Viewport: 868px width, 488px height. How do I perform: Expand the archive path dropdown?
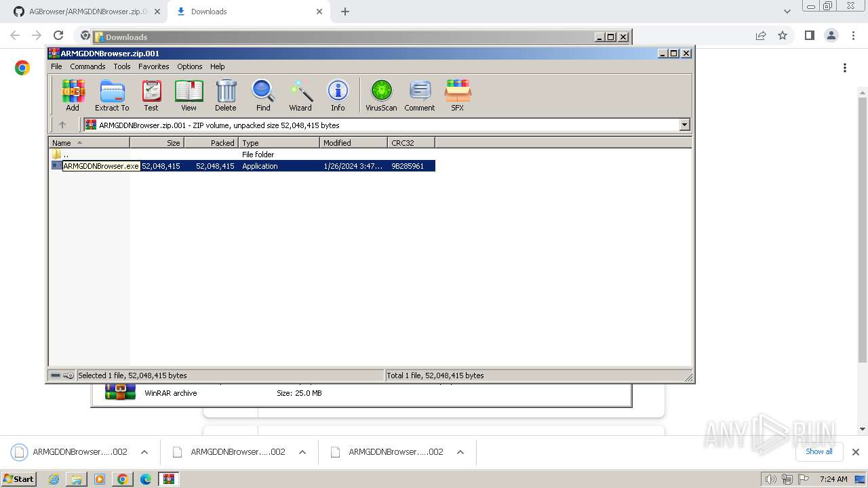684,125
